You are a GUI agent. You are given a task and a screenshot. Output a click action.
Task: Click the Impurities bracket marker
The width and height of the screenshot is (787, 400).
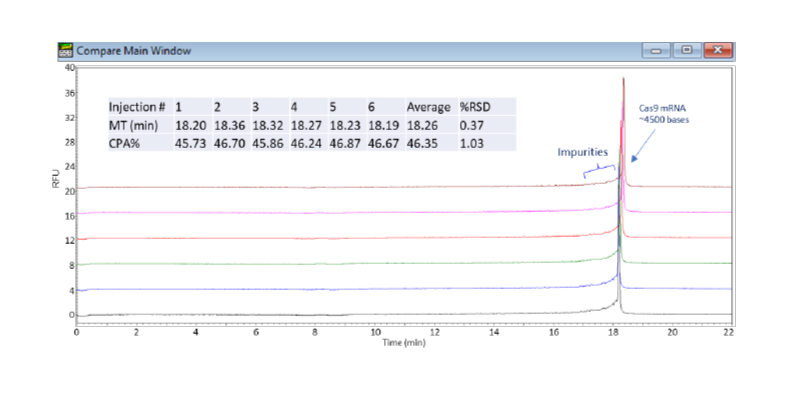[x=600, y=171]
